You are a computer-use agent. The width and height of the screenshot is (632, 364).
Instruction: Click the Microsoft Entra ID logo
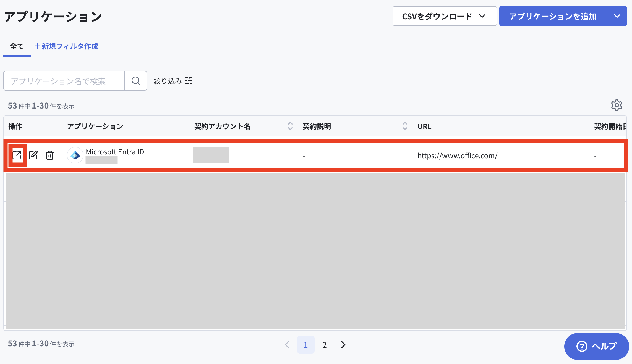pos(75,155)
